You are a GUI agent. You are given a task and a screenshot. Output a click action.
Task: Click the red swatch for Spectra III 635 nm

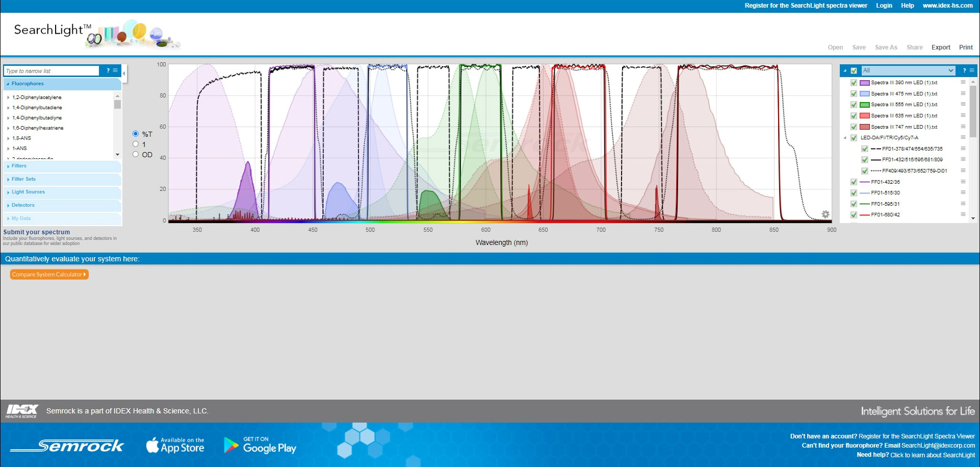865,116
